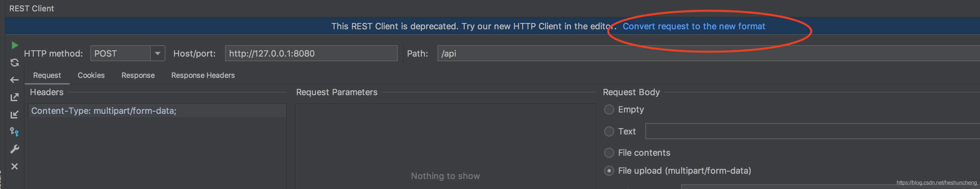Select File upload (multipart/form-data) option

coord(609,171)
